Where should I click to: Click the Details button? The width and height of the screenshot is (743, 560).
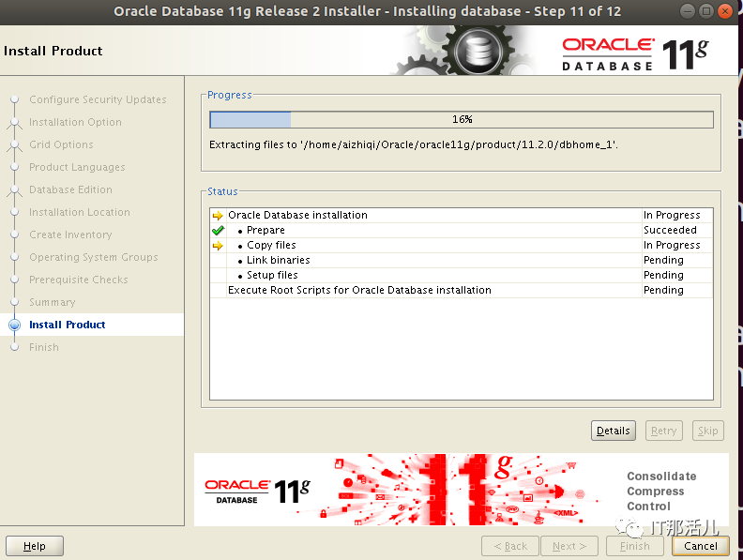[614, 431]
